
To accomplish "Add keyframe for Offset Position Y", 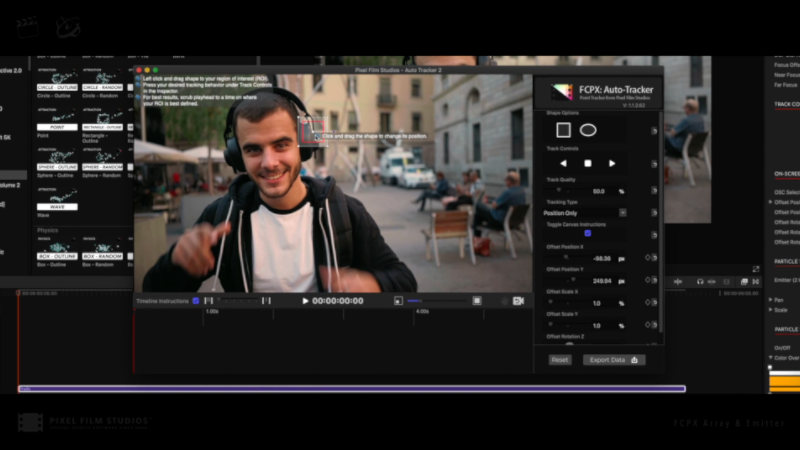I will [x=647, y=280].
